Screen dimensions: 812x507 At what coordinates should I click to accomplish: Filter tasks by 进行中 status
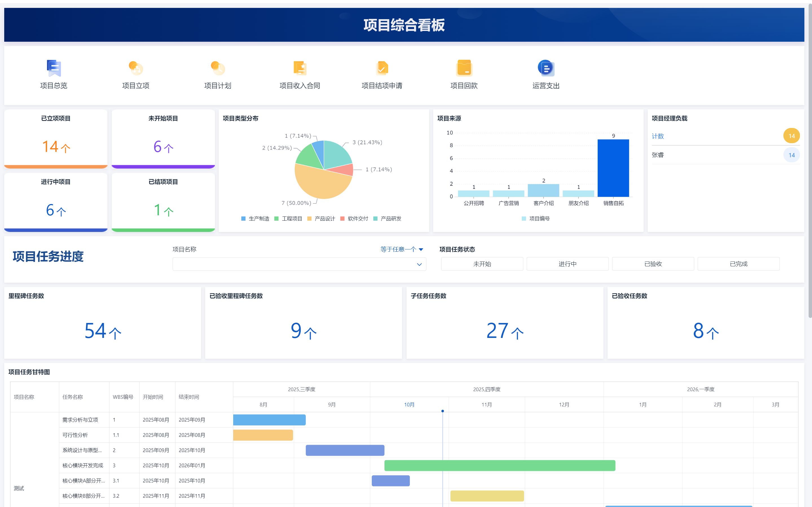tap(567, 264)
